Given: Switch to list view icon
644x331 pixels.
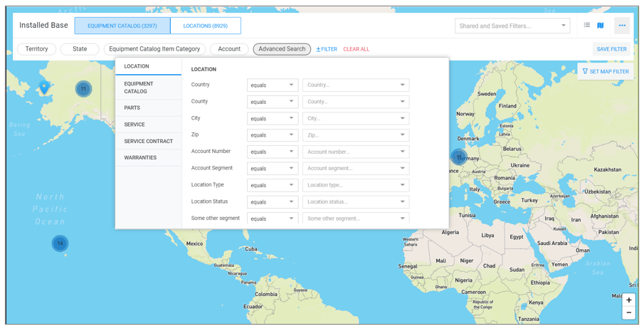Looking at the screenshot, I should 587,26.
